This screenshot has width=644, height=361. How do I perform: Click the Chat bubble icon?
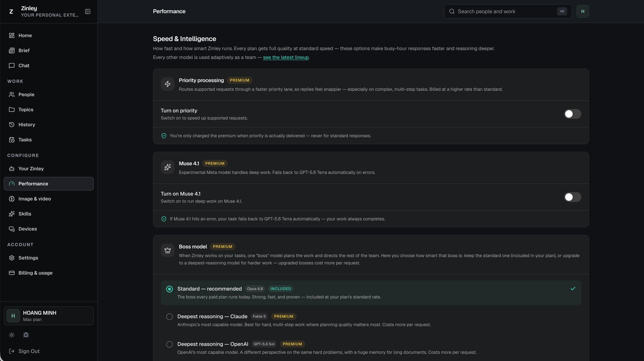(x=12, y=65)
